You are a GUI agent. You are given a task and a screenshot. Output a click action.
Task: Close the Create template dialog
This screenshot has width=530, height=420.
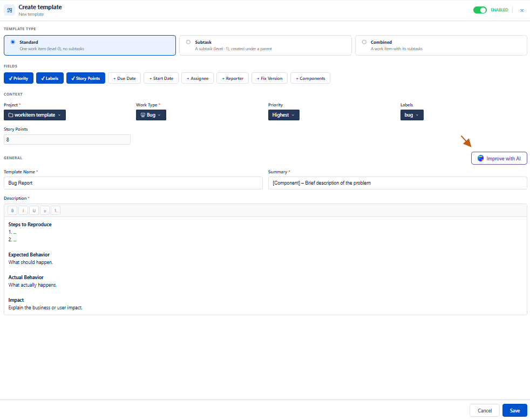point(522,10)
